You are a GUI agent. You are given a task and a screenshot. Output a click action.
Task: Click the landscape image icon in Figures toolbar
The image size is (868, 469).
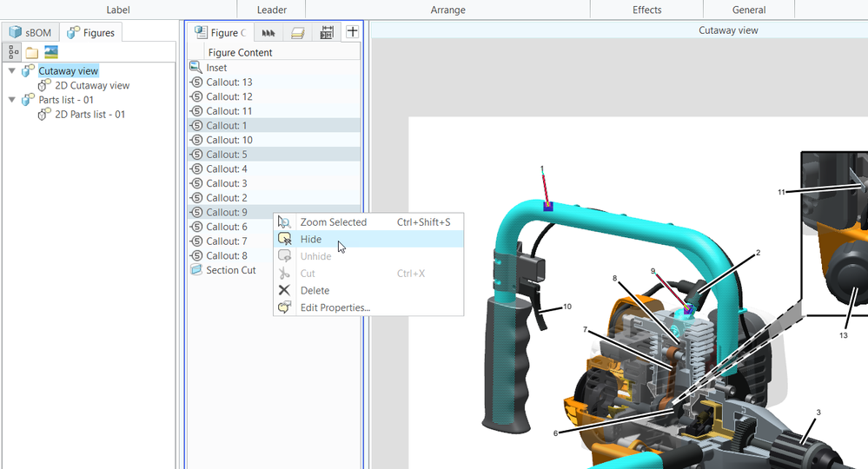coord(51,52)
